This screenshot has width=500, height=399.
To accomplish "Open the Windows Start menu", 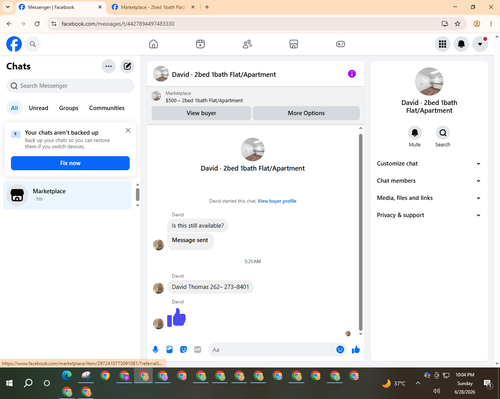I will click(x=9, y=383).
